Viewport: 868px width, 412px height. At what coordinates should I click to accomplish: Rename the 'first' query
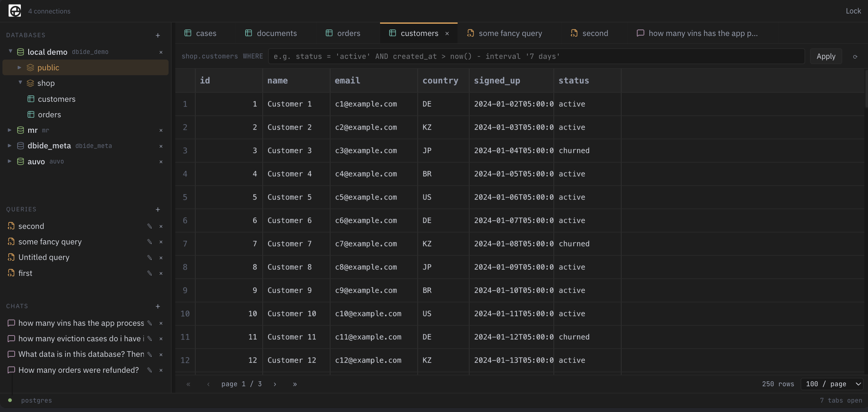tap(150, 273)
